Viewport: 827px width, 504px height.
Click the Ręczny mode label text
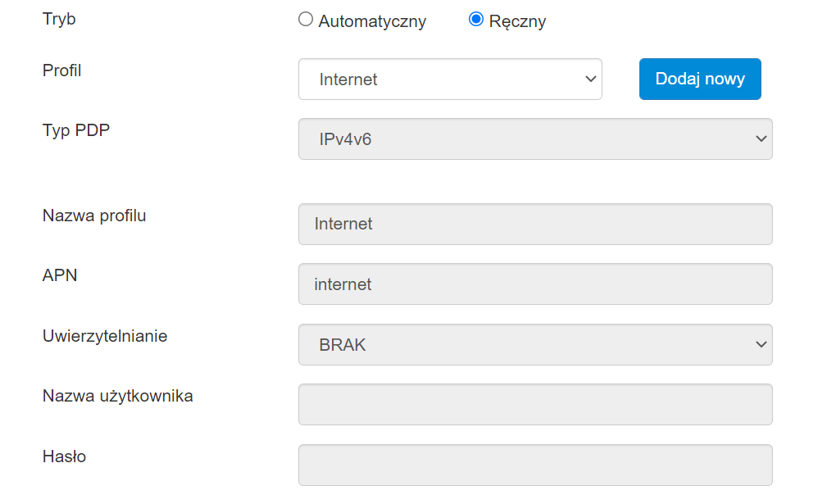pos(517,21)
